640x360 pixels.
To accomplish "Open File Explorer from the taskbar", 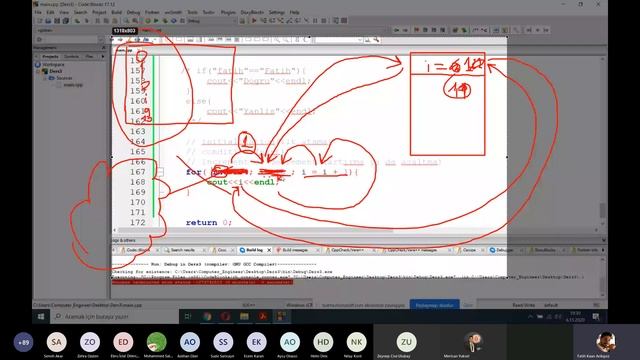I will pyautogui.click(x=244, y=316).
